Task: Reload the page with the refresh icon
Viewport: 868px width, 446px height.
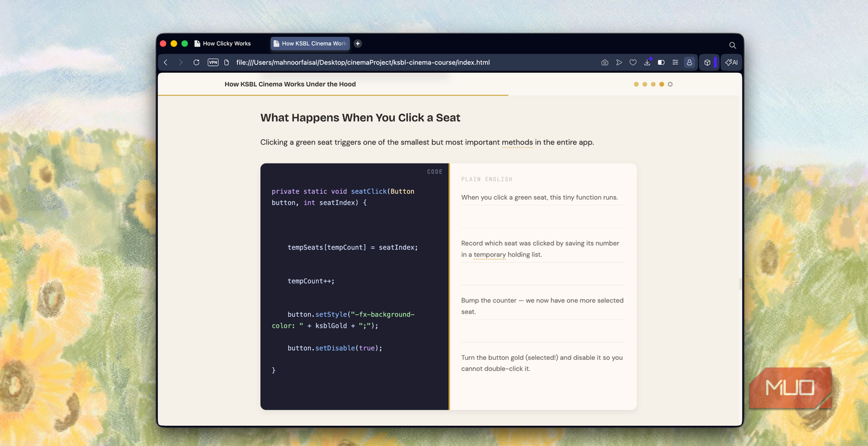Action: pos(197,62)
